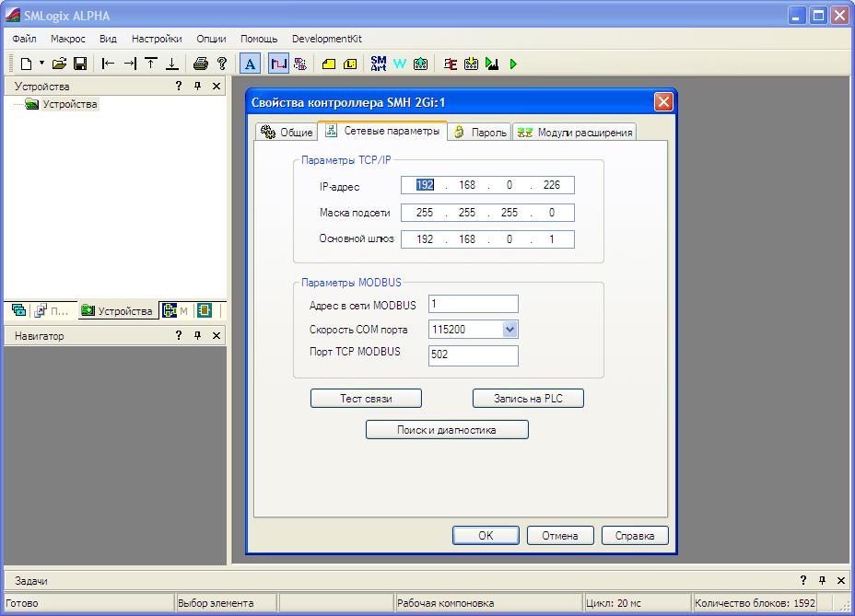Show help for the Устройства panel

tap(179, 86)
